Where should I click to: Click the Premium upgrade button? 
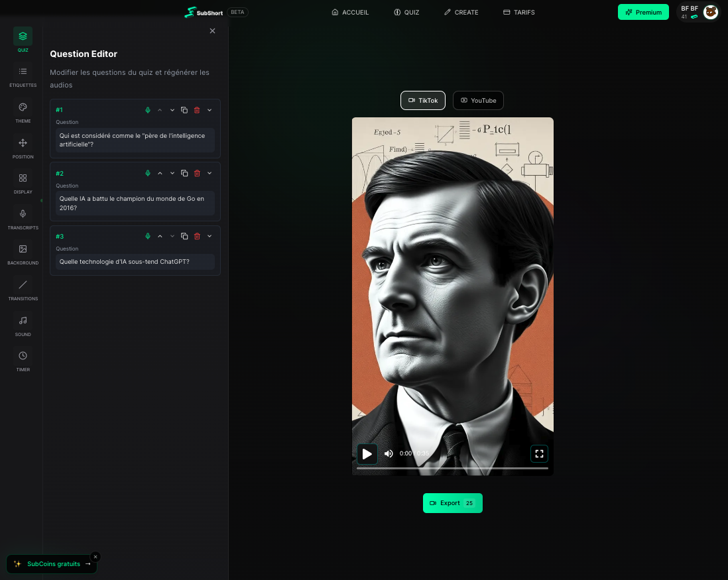(x=642, y=13)
